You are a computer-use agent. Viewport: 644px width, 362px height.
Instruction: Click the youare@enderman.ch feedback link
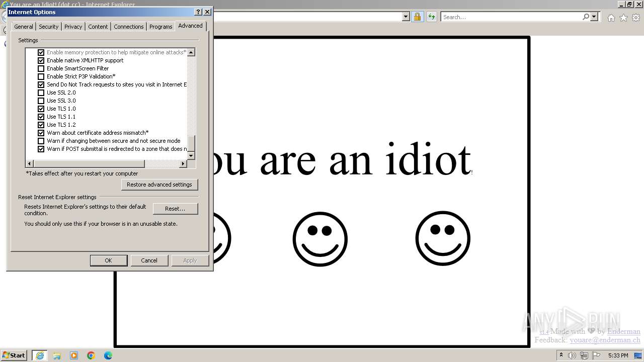(x=605, y=340)
